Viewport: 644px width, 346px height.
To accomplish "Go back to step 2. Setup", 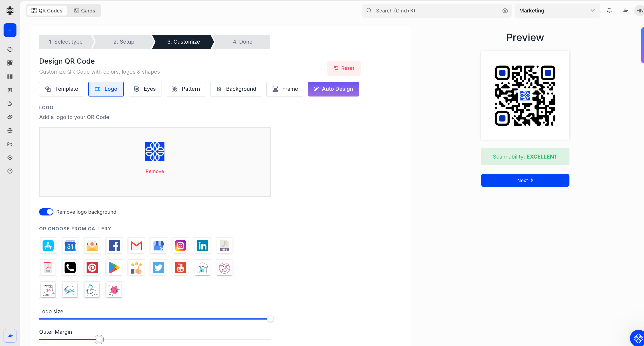I will [x=124, y=42].
